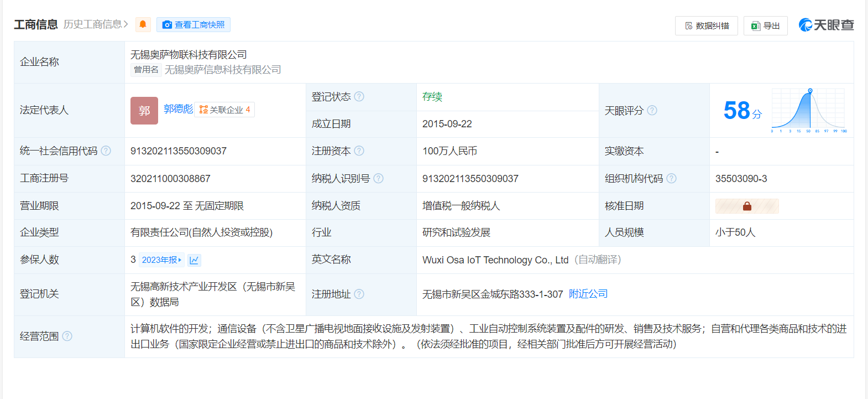
Task: Click organization code 35503090-3
Action: (741, 179)
